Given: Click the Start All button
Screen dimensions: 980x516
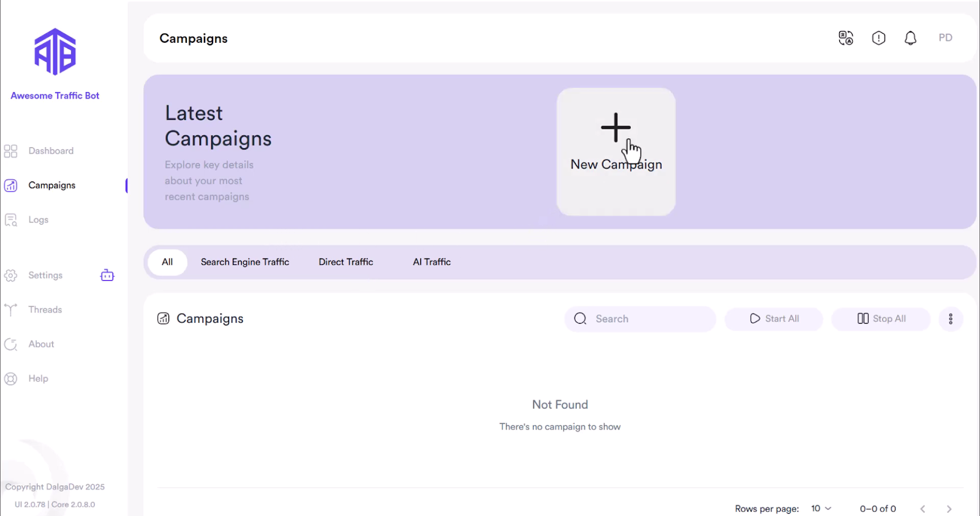Looking at the screenshot, I should [x=774, y=319].
